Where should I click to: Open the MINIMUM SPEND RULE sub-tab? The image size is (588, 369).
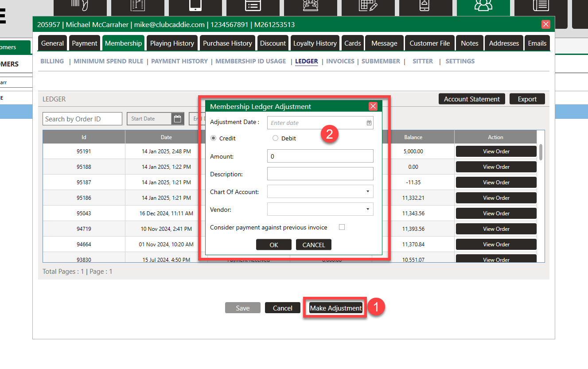tap(109, 61)
